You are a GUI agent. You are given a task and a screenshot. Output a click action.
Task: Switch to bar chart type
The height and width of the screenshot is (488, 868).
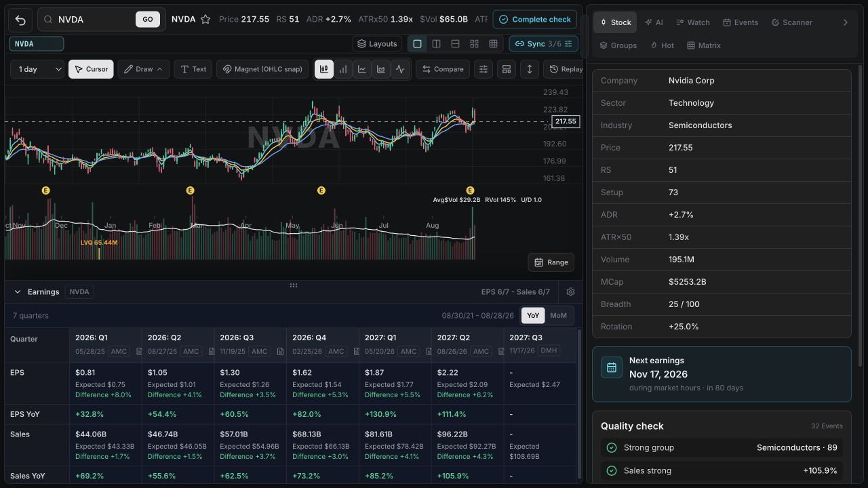[x=343, y=69]
